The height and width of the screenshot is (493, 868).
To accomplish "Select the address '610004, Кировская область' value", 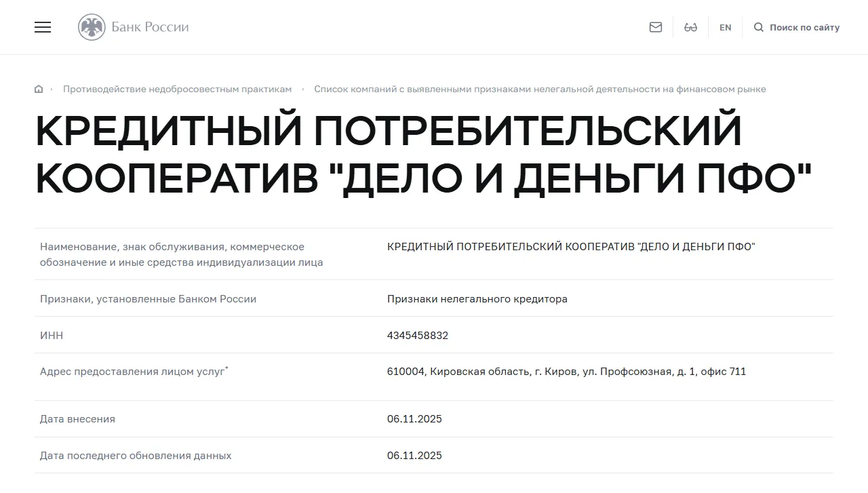I will click(x=566, y=372).
